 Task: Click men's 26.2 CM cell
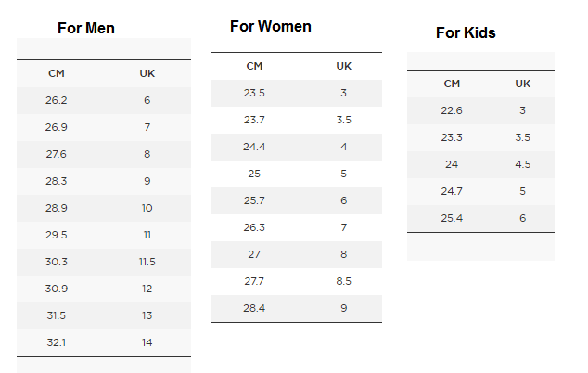pyautogui.click(x=56, y=100)
